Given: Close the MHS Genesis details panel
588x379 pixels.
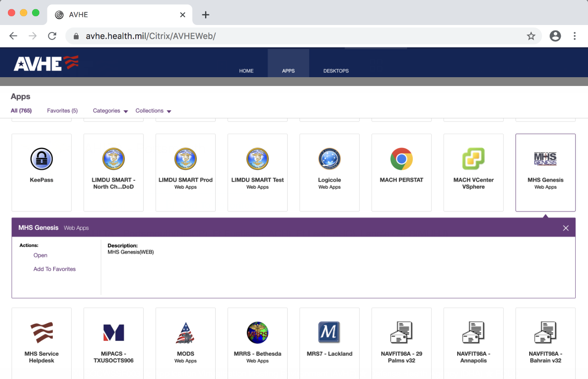Looking at the screenshot, I should click(x=566, y=228).
